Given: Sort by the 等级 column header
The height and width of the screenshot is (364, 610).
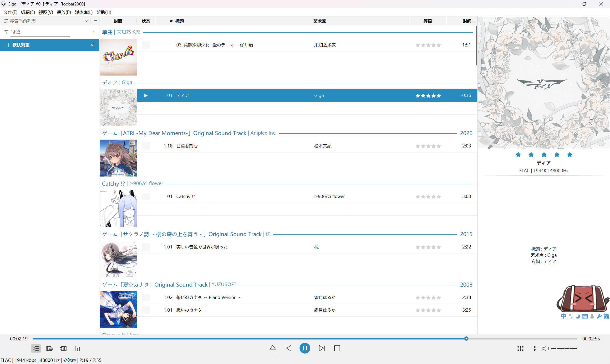Looking at the screenshot, I should [427, 21].
